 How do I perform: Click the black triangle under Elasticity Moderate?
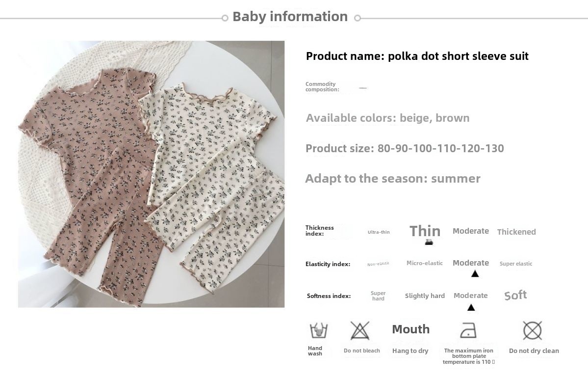(x=475, y=274)
